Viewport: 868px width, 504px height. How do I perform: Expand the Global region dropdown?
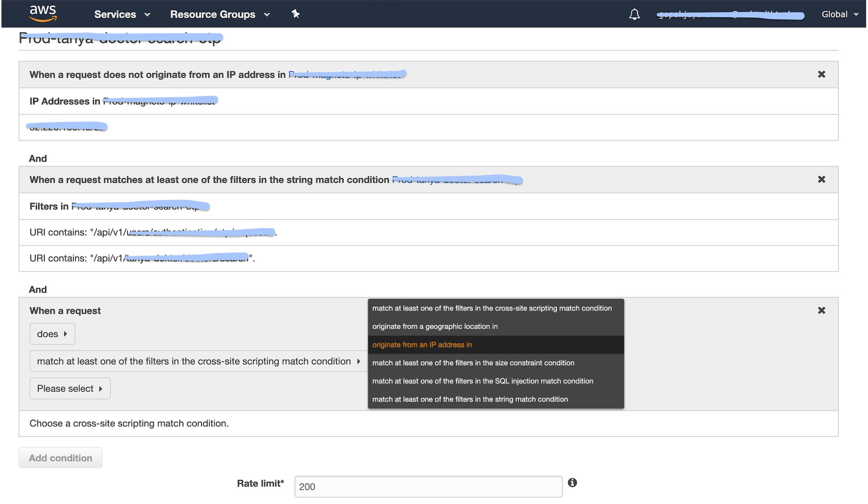pyautogui.click(x=839, y=14)
